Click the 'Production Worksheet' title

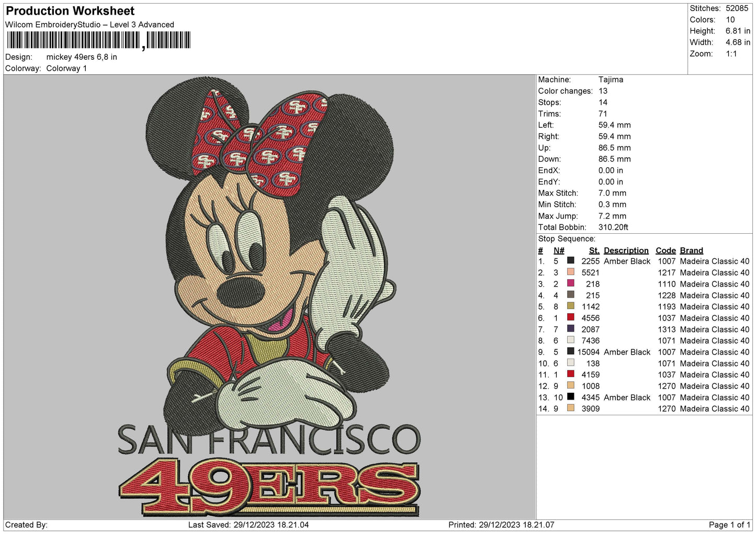tap(70, 10)
